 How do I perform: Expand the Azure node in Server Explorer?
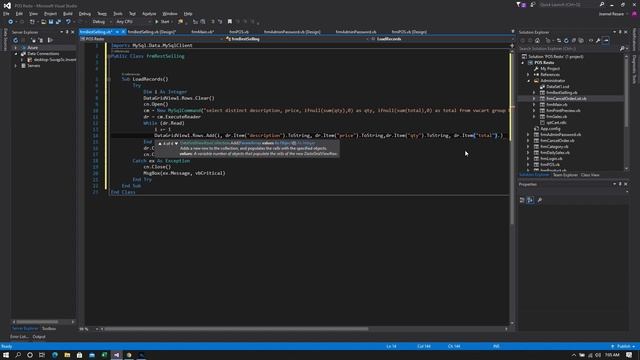(x=16, y=48)
